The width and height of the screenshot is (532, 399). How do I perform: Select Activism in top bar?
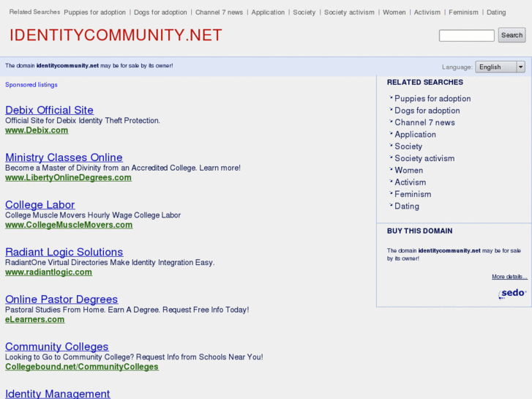tap(427, 12)
